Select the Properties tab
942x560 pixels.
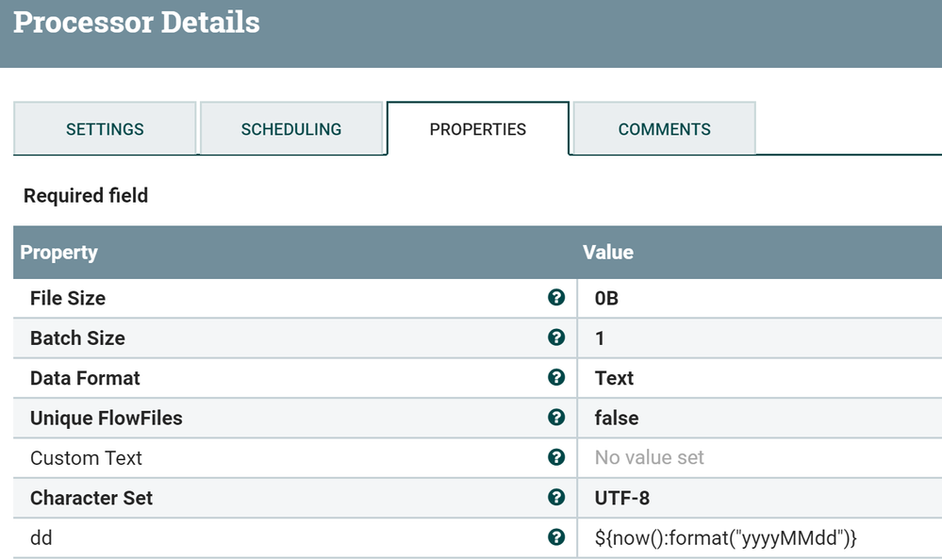coord(478,129)
